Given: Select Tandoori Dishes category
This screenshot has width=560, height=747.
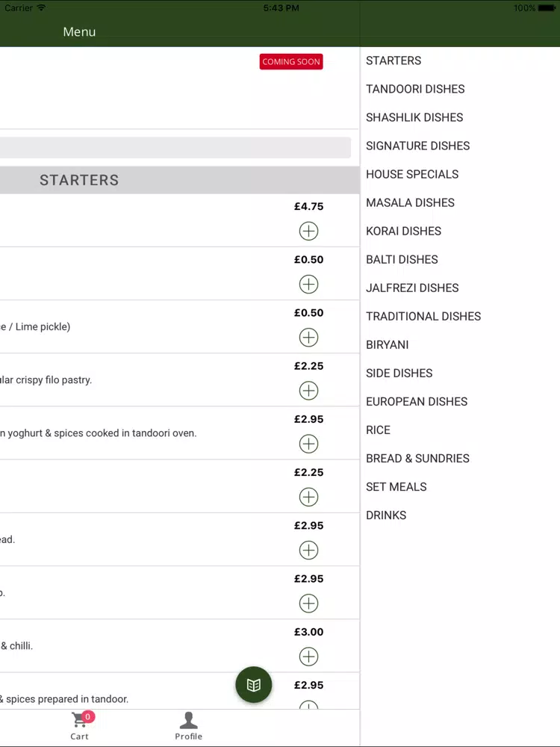Looking at the screenshot, I should coord(415,89).
